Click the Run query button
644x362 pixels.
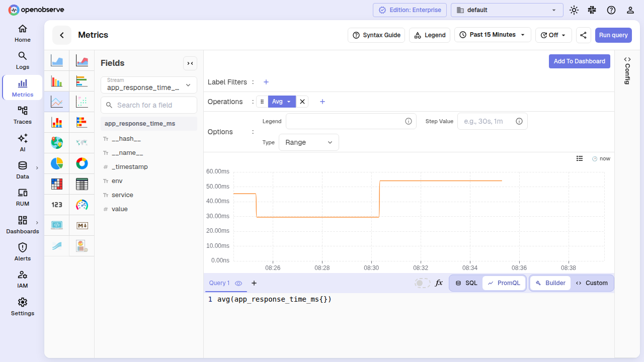pos(613,35)
